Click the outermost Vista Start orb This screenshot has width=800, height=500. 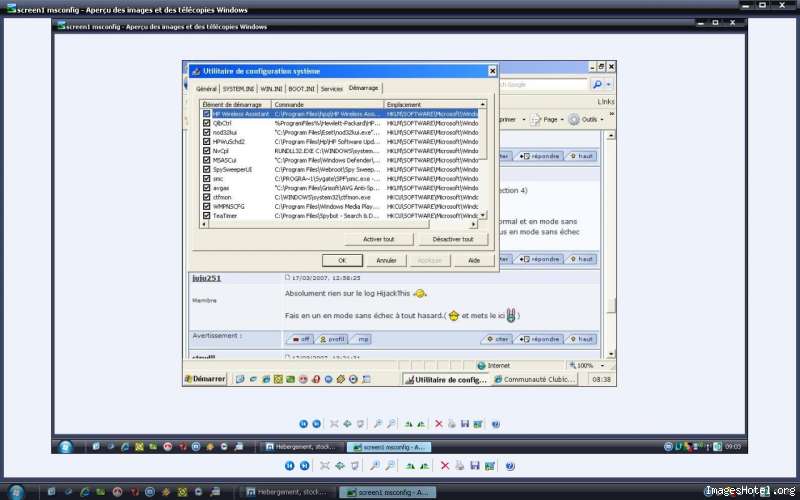16,492
